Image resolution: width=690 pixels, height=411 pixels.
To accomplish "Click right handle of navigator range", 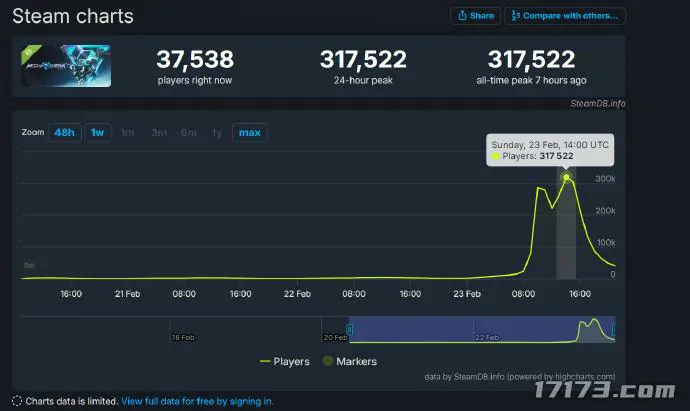I will [614, 329].
